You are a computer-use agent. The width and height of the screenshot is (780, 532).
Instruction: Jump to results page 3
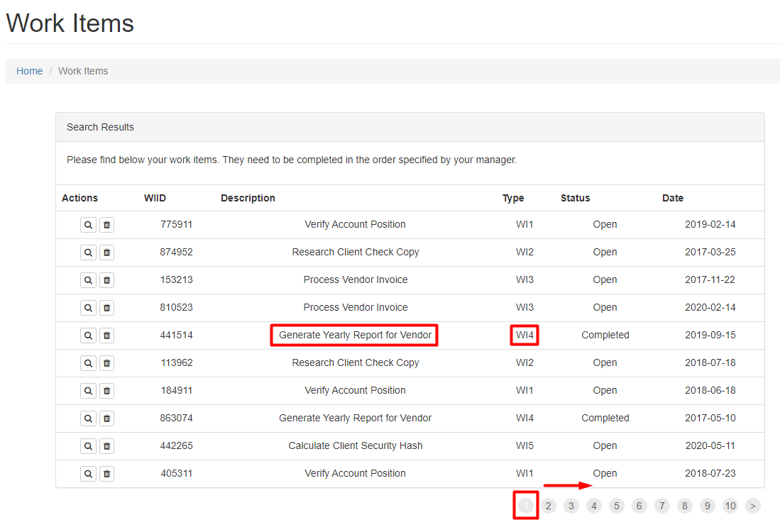pyautogui.click(x=571, y=506)
